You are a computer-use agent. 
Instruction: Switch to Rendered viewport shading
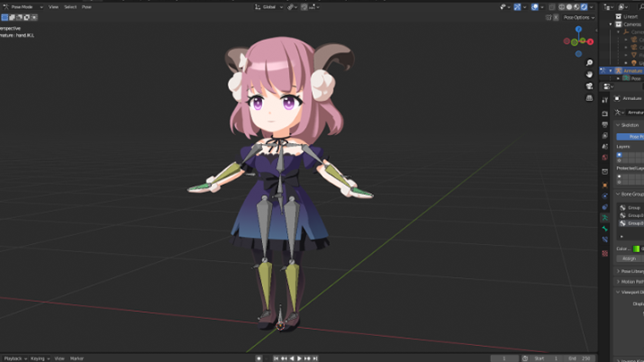pos(584,7)
